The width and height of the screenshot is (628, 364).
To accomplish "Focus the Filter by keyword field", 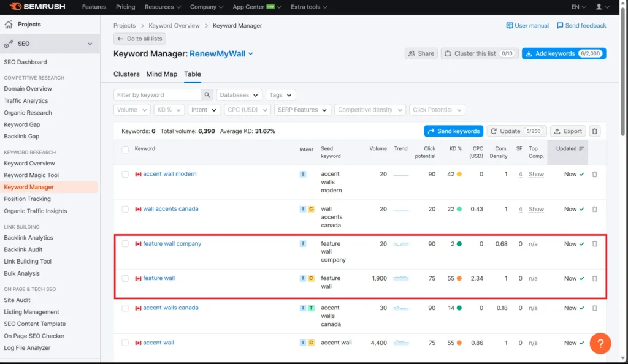I will coord(158,95).
